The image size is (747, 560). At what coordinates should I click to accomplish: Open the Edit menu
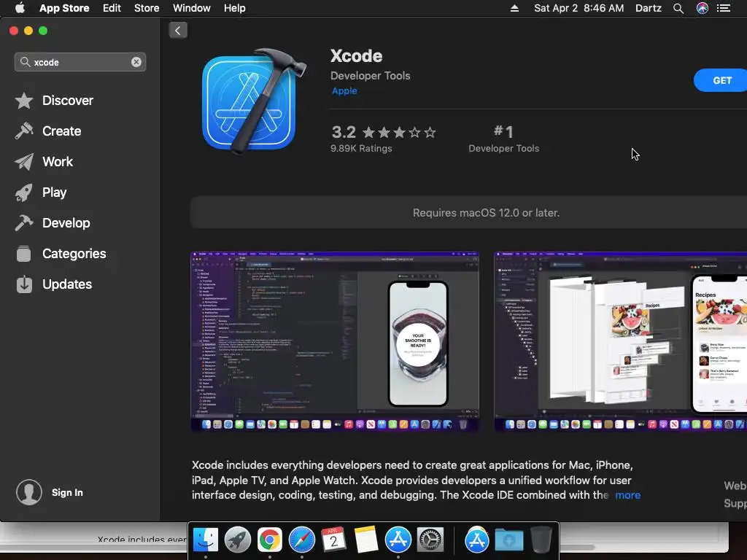(112, 8)
